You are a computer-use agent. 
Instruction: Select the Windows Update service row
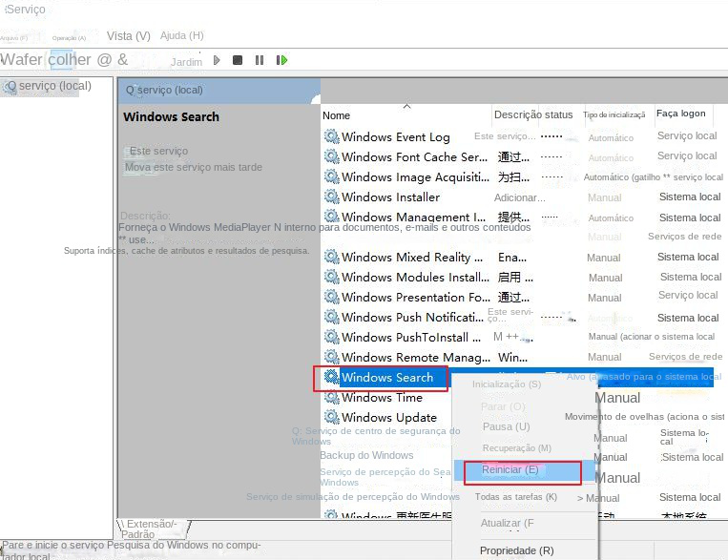pyautogui.click(x=388, y=418)
